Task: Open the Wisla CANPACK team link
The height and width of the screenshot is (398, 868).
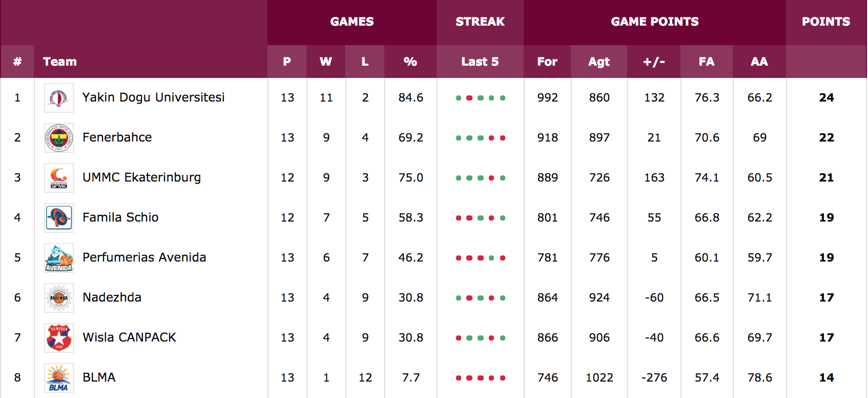Action: (130, 337)
